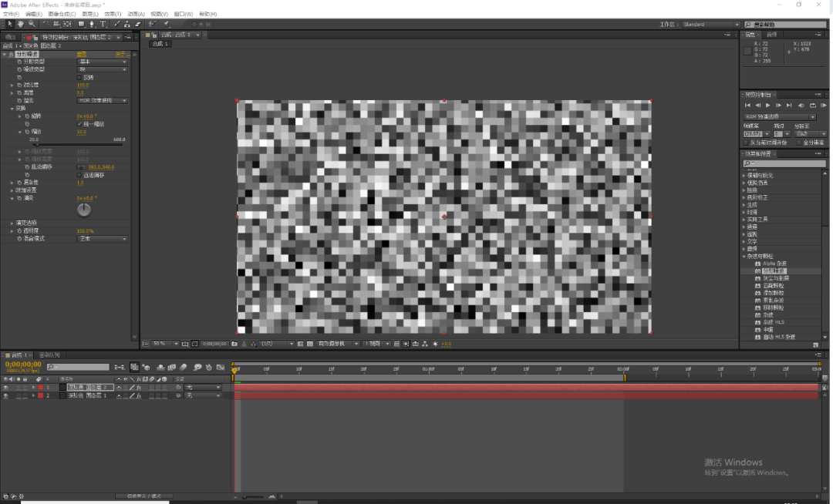833x504 pixels.
Task: Open the 编辑(E) menu
Action: pos(33,14)
